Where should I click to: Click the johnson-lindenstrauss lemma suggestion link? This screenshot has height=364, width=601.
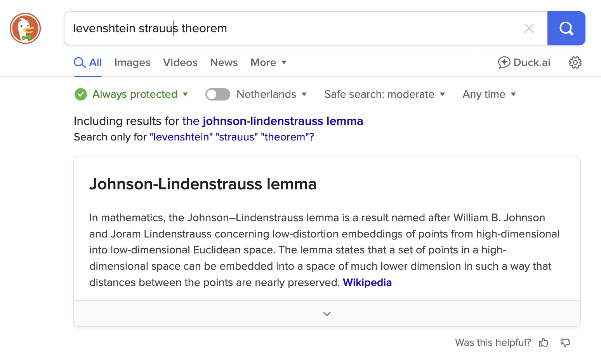[x=273, y=121]
